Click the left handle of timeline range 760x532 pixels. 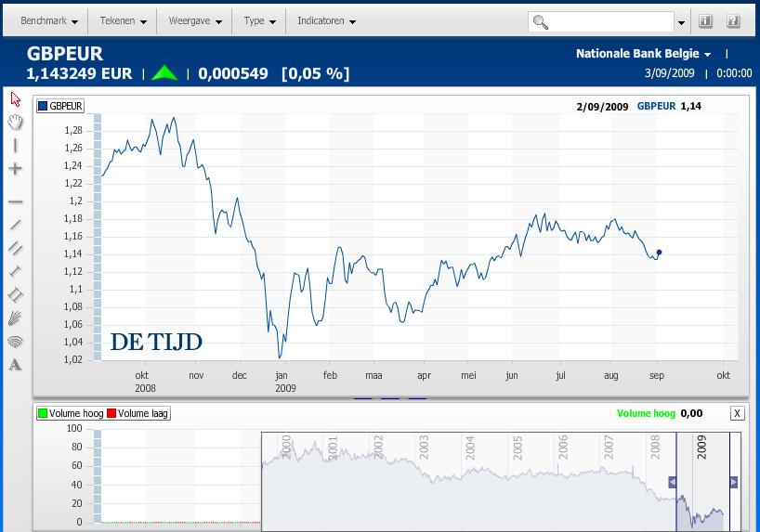click(x=673, y=482)
